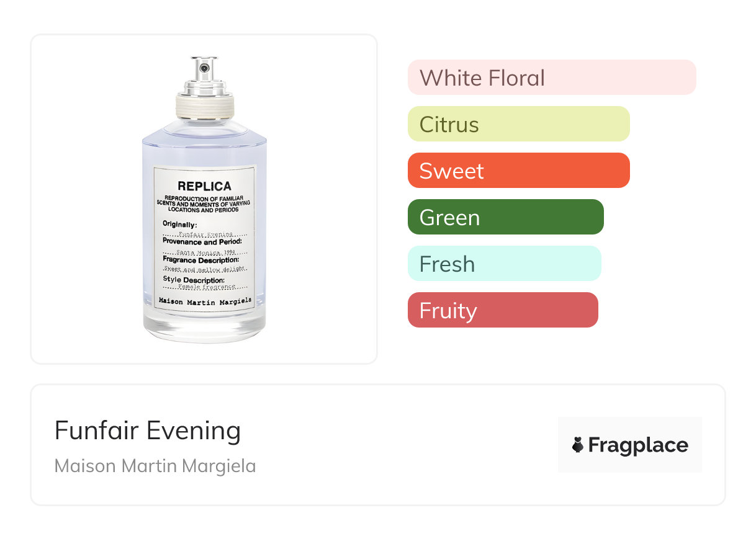Choose the Green accord bar

pyautogui.click(x=505, y=217)
